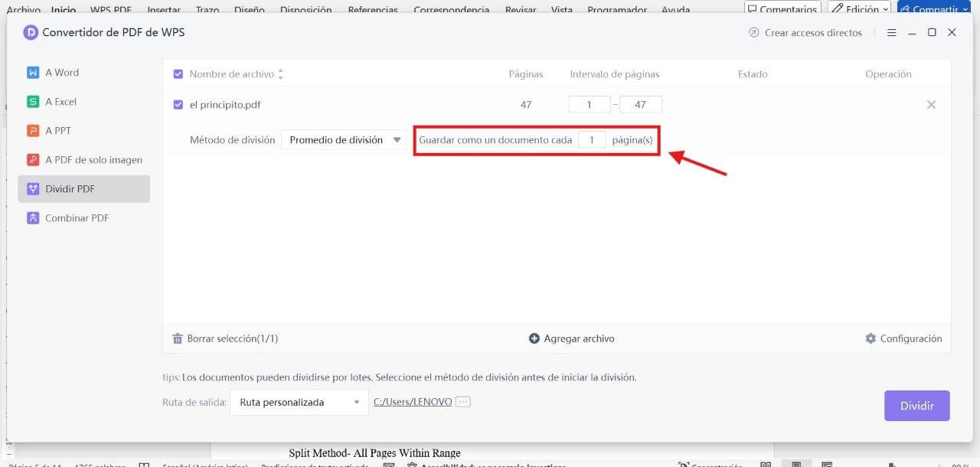Image resolution: width=980 pixels, height=467 pixels.
Task: Click Borrar selección trash button
Action: point(225,338)
